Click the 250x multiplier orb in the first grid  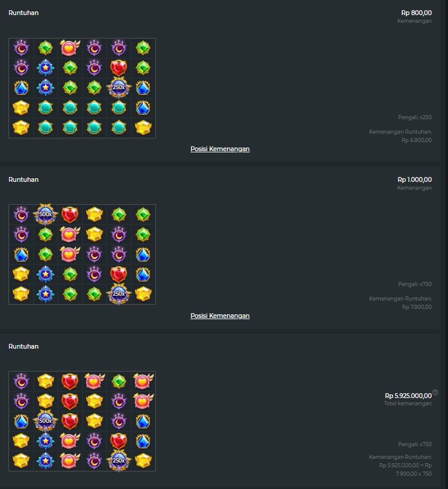point(119,87)
